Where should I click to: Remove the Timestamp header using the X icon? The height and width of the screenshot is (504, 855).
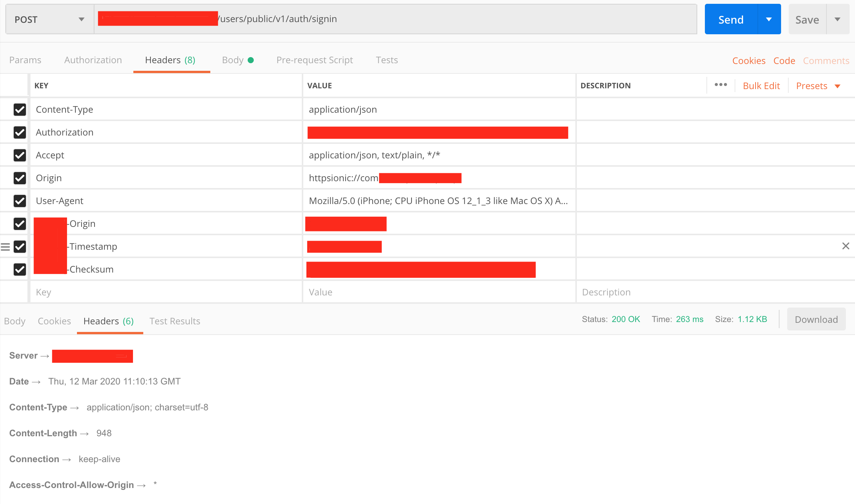(x=846, y=246)
